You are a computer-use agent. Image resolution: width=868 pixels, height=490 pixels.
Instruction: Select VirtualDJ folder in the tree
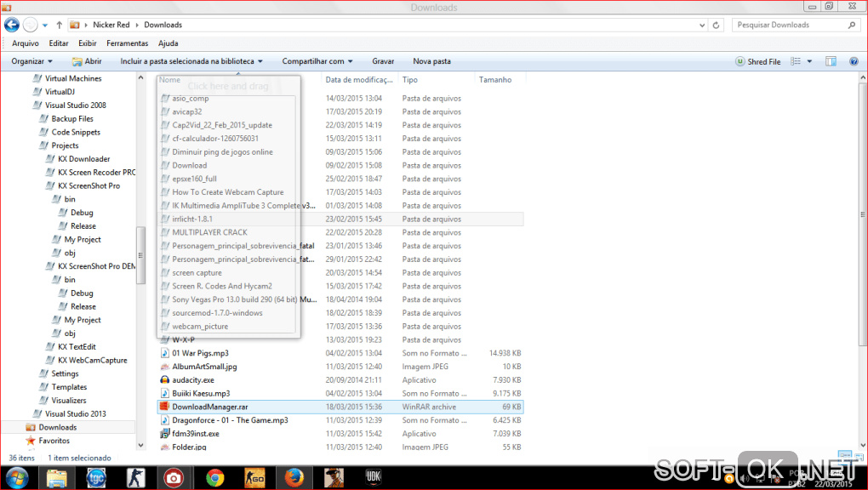(60, 92)
